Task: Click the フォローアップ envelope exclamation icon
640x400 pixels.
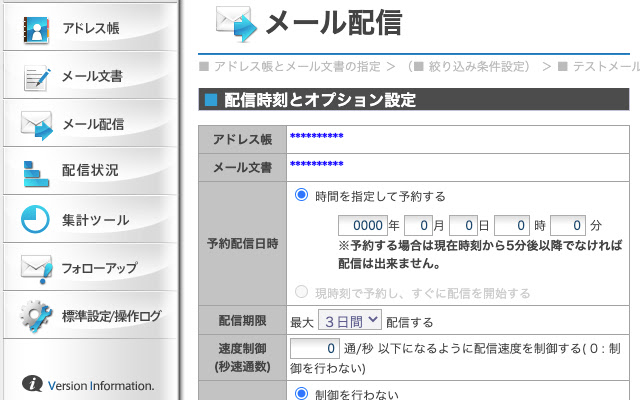Action: click(x=37, y=269)
